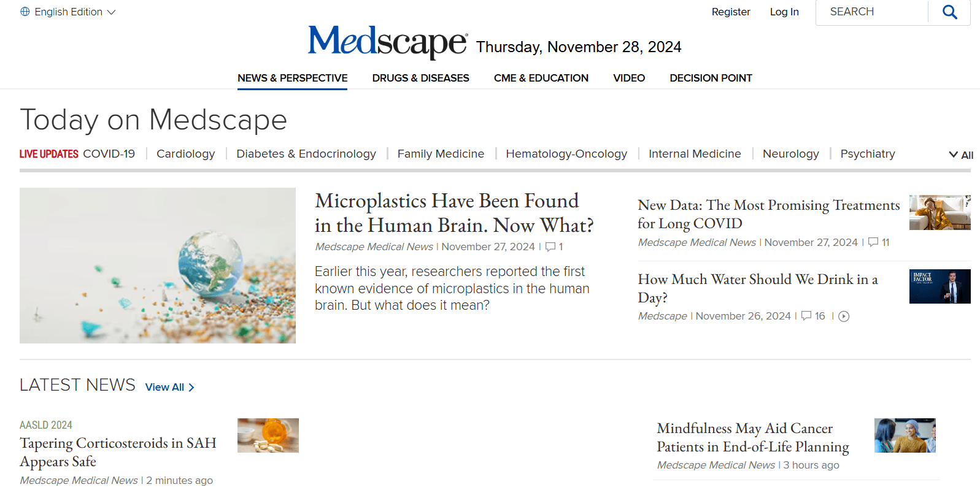The width and height of the screenshot is (980, 487).
Task: Click the chevron arrow next to View All
Action: click(x=191, y=388)
